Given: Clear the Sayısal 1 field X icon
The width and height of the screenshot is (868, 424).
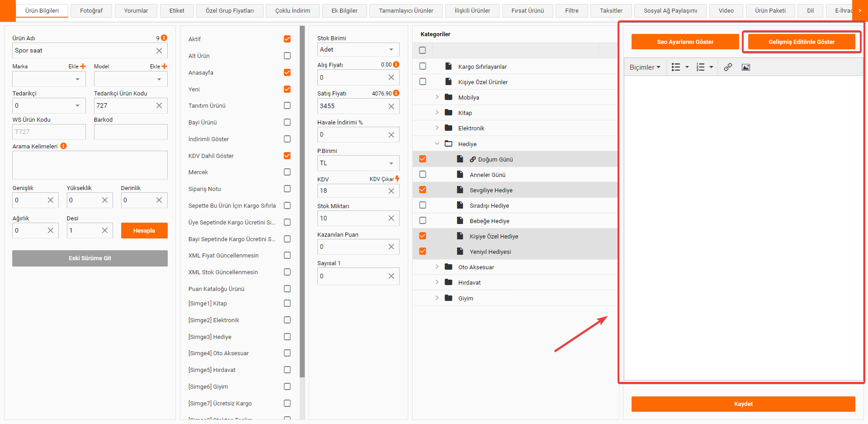Looking at the screenshot, I should [x=392, y=276].
